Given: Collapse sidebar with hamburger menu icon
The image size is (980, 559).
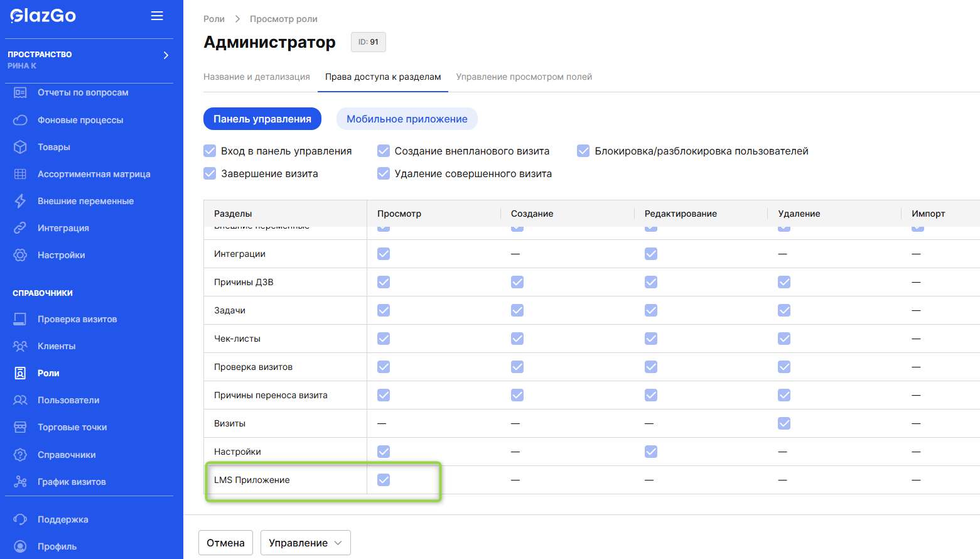Looking at the screenshot, I should click(x=157, y=16).
